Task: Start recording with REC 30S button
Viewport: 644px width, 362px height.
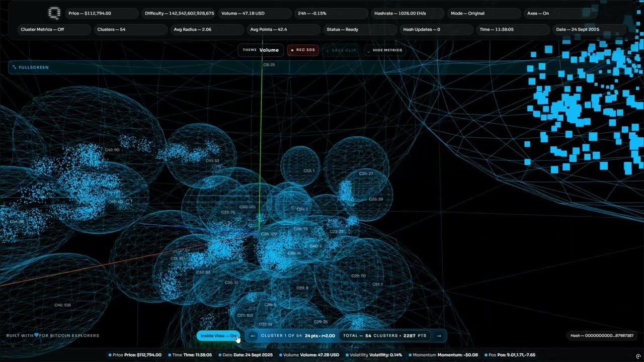Action: coord(303,50)
